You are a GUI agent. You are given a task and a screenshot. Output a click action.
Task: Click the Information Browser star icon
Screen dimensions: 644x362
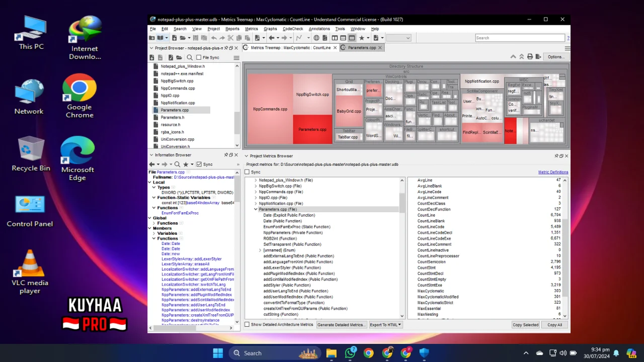[x=186, y=164]
